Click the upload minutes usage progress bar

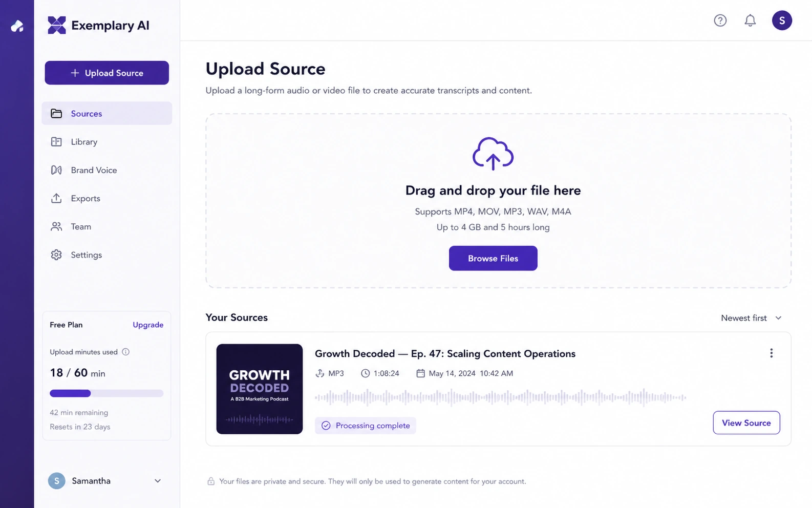(106, 393)
